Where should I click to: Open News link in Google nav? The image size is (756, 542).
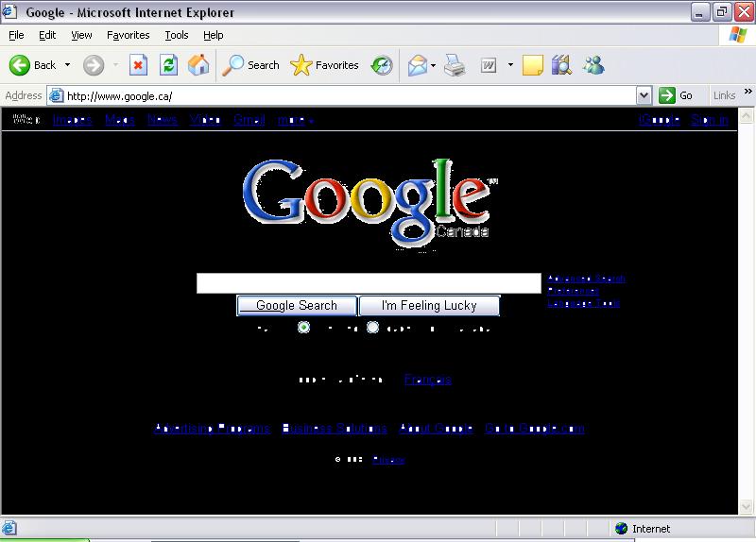(163, 120)
